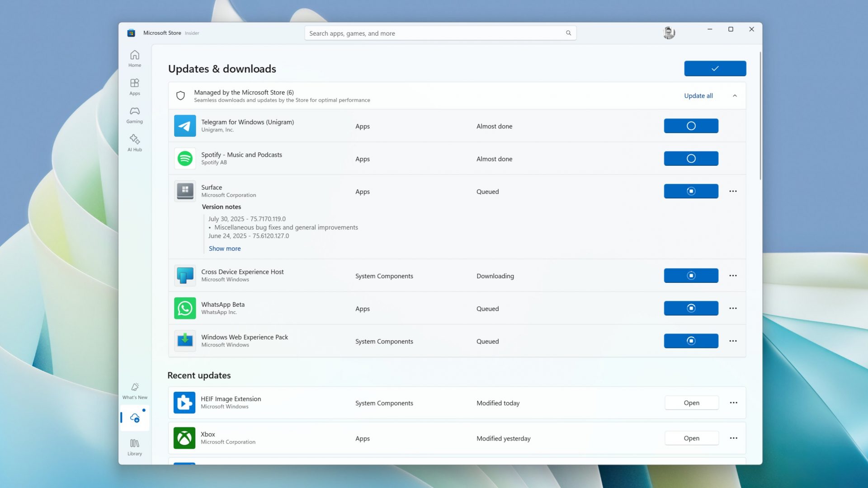Open the Home section in sidebar

[x=134, y=59]
